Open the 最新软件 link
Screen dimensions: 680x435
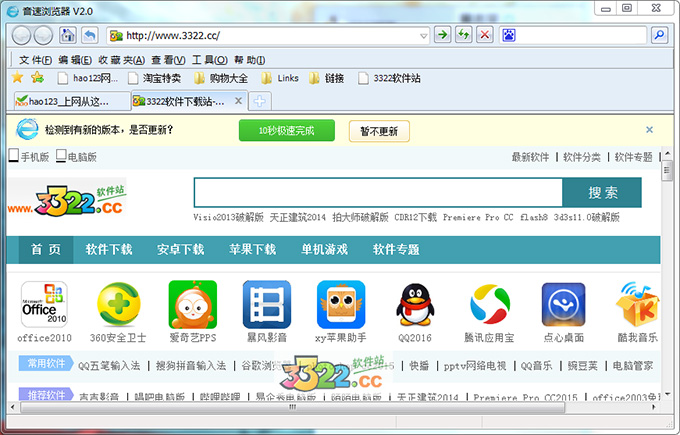tap(530, 157)
